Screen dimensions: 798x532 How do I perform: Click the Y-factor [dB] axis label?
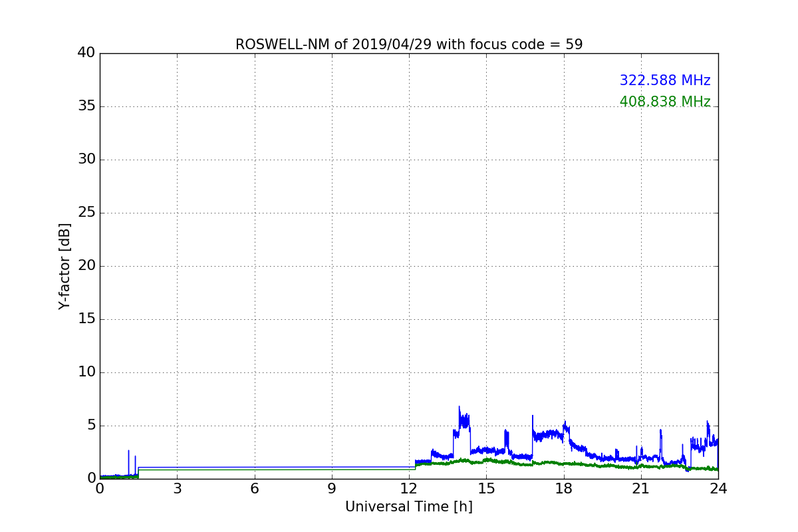pyautogui.click(x=65, y=266)
